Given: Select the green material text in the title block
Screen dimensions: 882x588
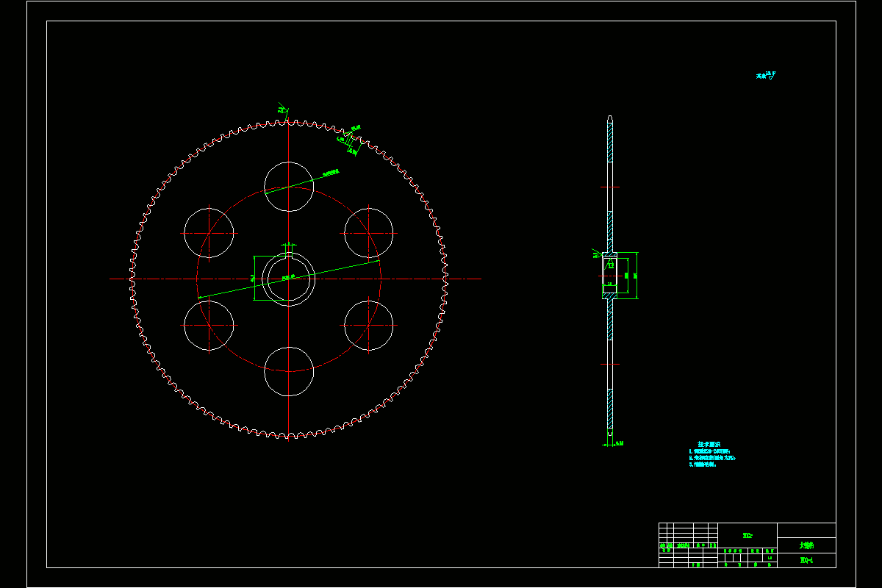Looking at the screenshot, I should point(747,536).
